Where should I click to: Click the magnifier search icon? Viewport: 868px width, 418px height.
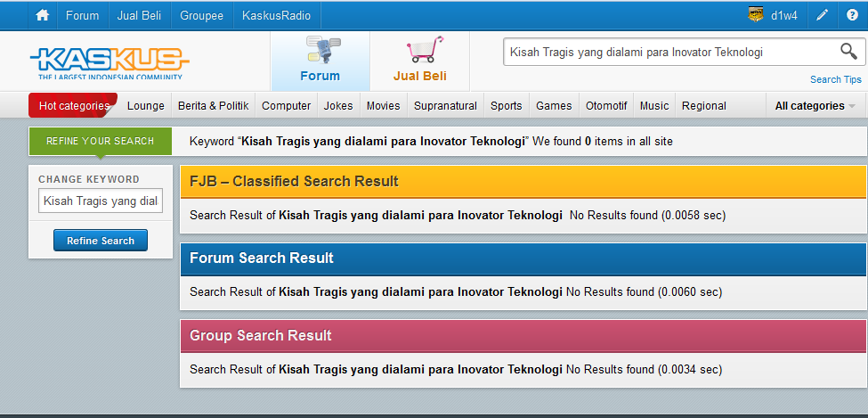point(848,52)
